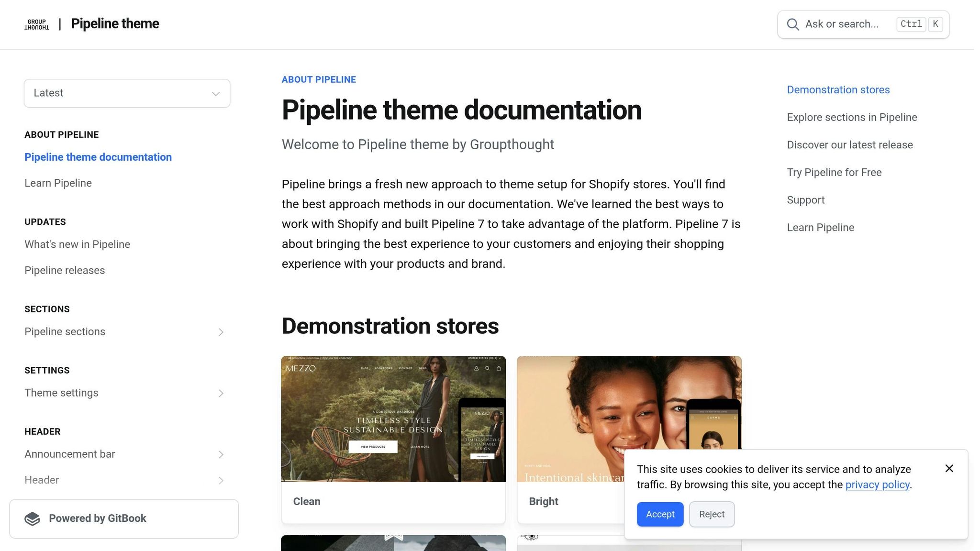Jump to Discover our latest release

[850, 145]
